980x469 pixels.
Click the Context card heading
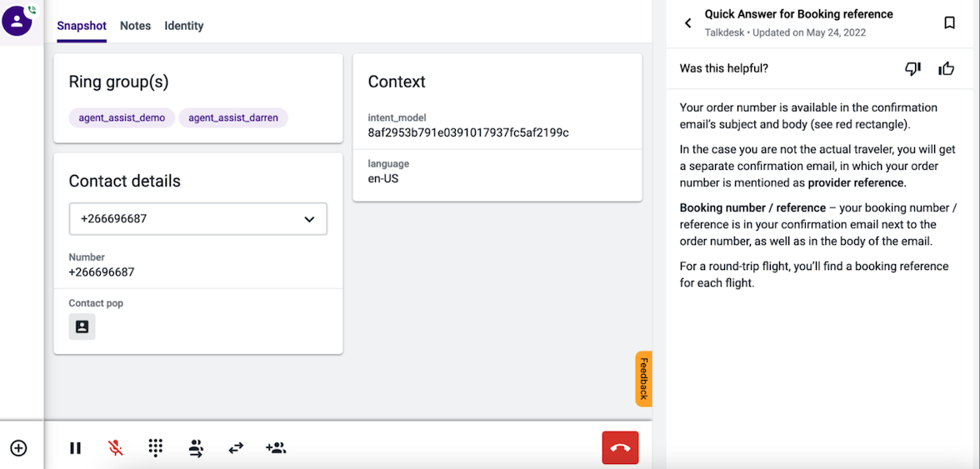coord(397,82)
